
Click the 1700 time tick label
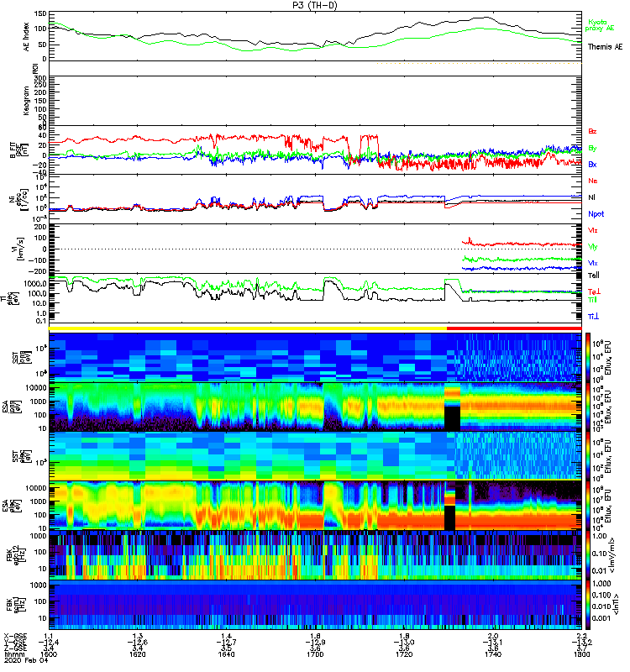[315, 654]
